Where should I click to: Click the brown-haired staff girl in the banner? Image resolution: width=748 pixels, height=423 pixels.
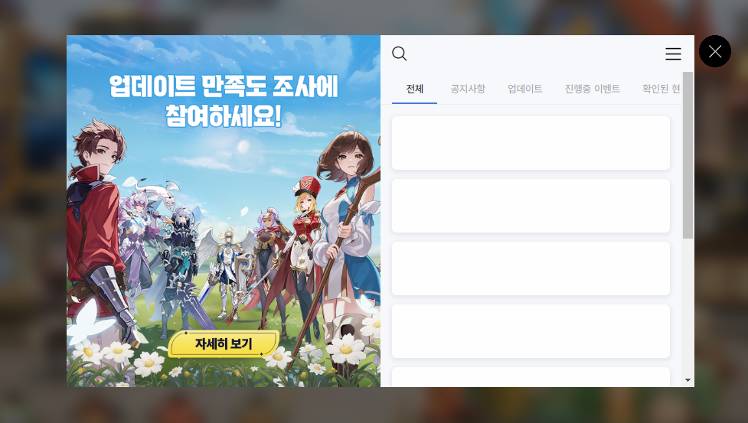click(346, 224)
